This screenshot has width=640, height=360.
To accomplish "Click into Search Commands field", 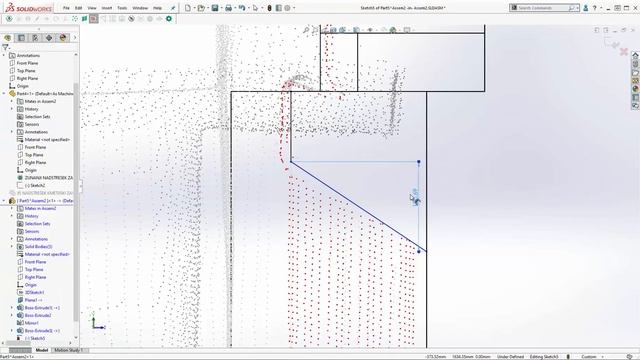I will coord(543,8).
